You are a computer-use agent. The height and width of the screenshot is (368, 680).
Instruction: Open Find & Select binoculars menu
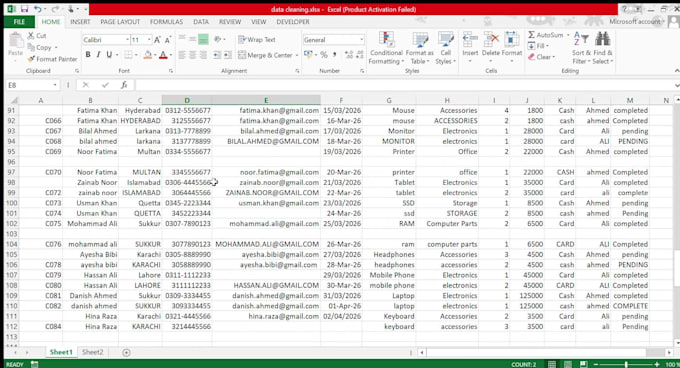coord(603,49)
